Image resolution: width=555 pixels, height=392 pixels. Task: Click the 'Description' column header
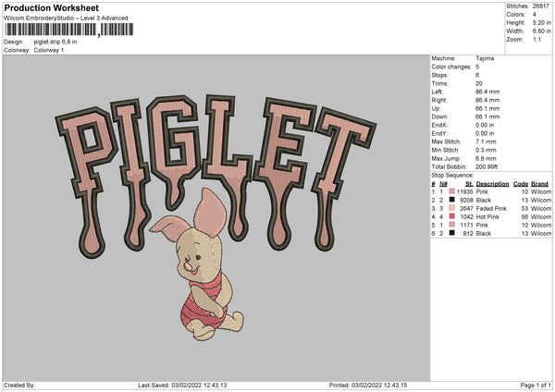492,184
